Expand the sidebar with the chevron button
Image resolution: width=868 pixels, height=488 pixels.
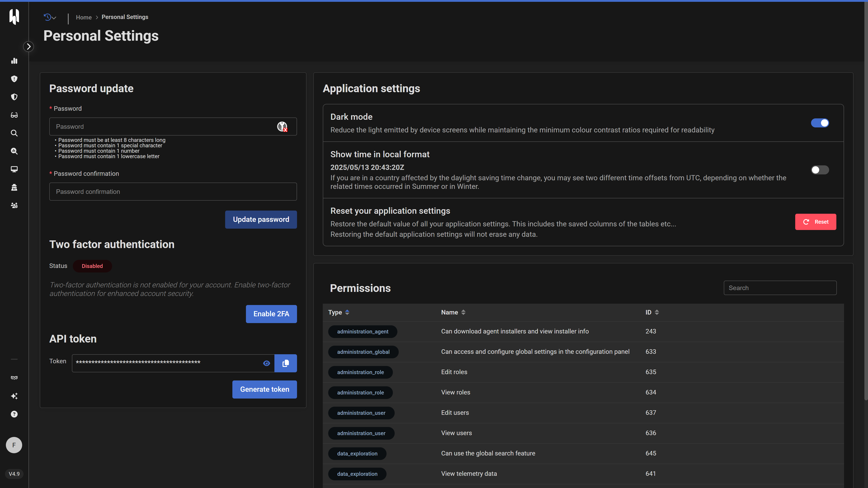29,47
